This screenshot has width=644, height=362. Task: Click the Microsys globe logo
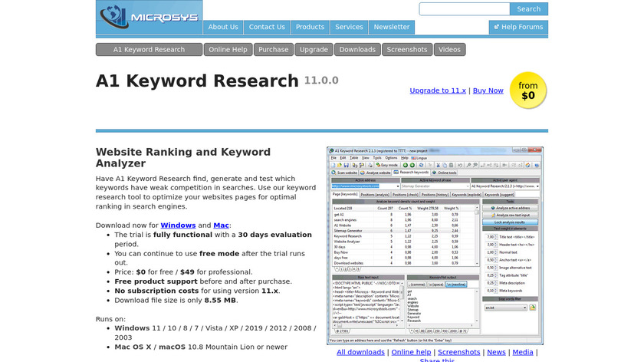tap(113, 17)
